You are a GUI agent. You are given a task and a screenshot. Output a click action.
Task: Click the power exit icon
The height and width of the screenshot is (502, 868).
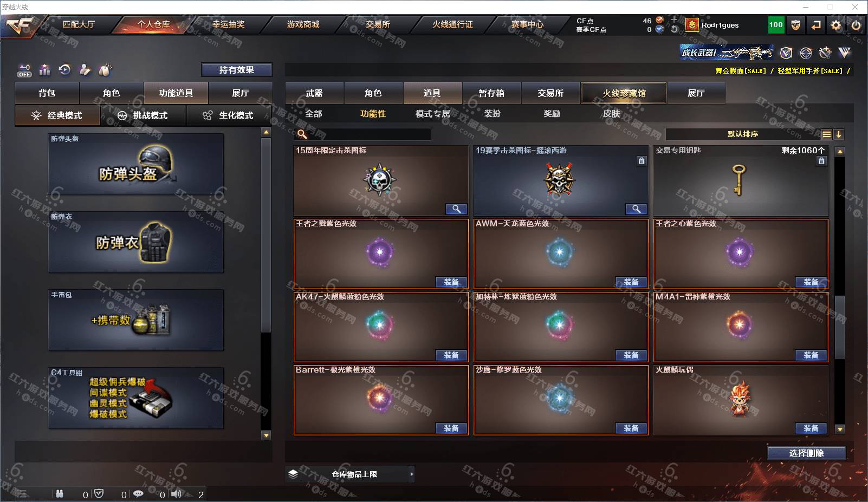[x=856, y=25]
